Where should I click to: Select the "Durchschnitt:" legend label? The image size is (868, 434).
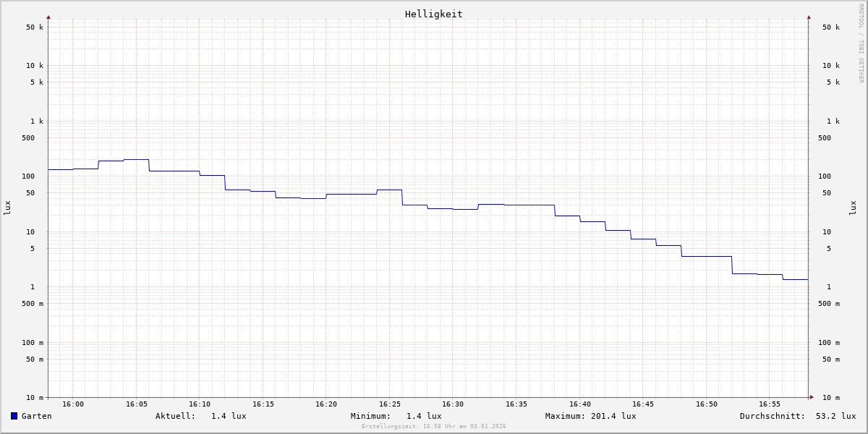pos(773,416)
